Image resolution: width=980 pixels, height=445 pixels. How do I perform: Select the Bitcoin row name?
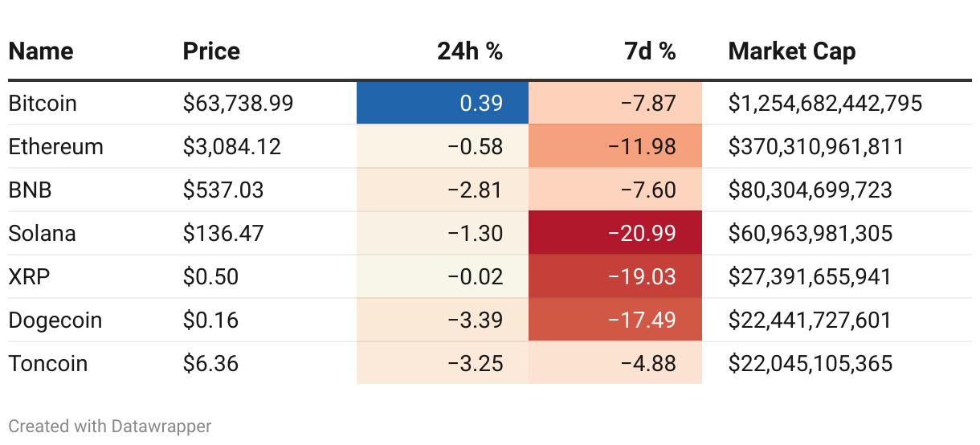[43, 104]
